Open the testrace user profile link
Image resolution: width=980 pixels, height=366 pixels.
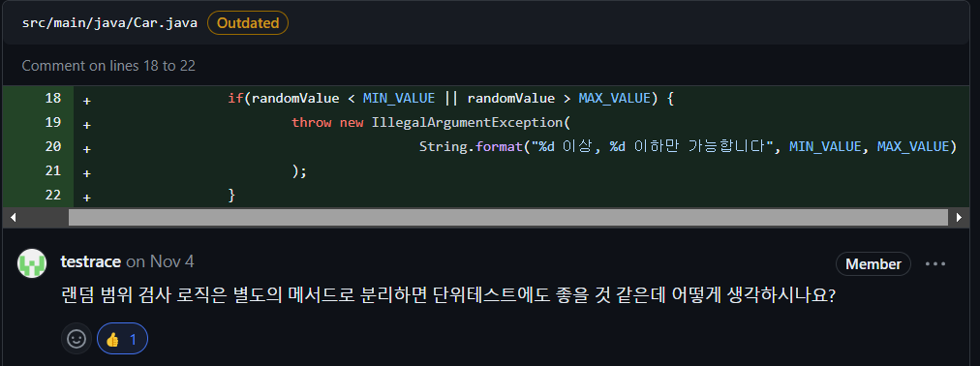click(91, 261)
